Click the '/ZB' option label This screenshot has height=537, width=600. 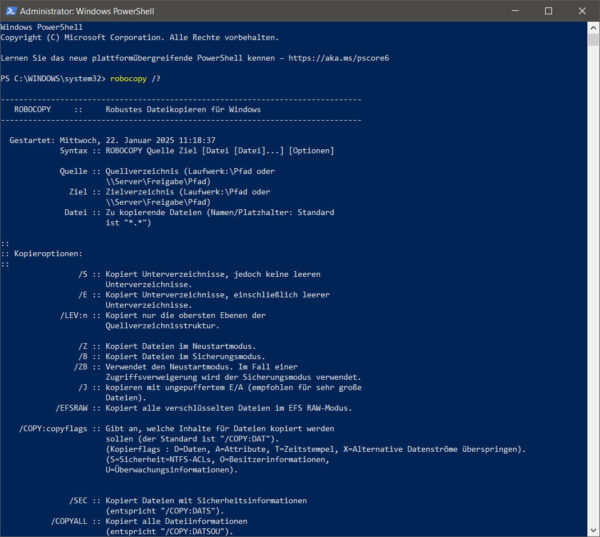coord(81,367)
